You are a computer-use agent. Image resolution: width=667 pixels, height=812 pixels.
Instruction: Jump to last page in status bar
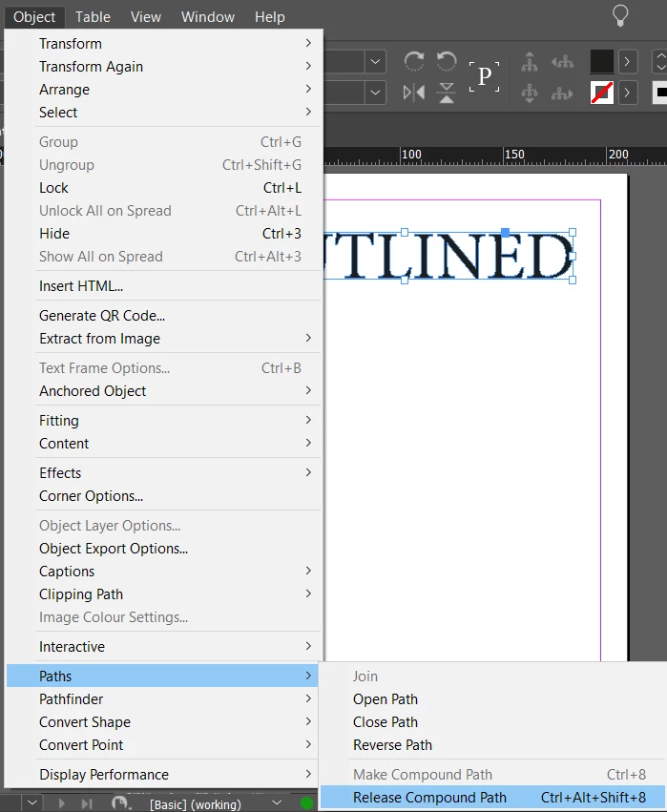(x=87, y=803)
